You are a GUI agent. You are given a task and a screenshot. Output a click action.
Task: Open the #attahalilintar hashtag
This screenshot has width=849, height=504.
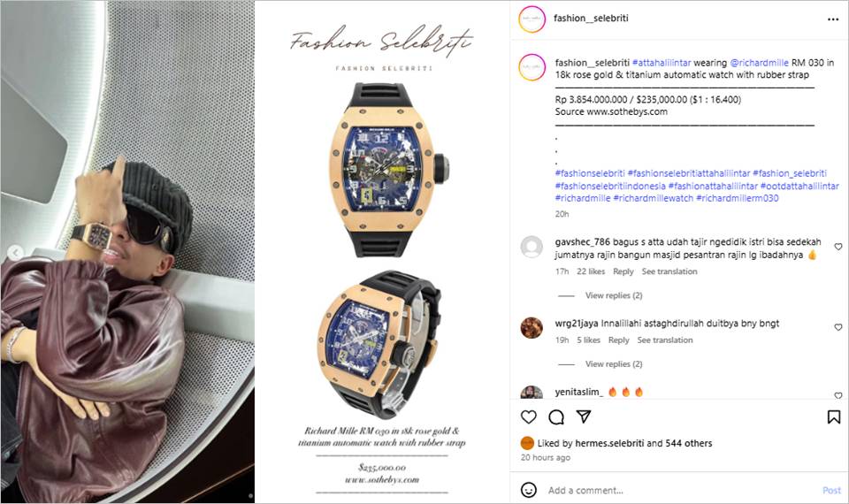(662, 63)
